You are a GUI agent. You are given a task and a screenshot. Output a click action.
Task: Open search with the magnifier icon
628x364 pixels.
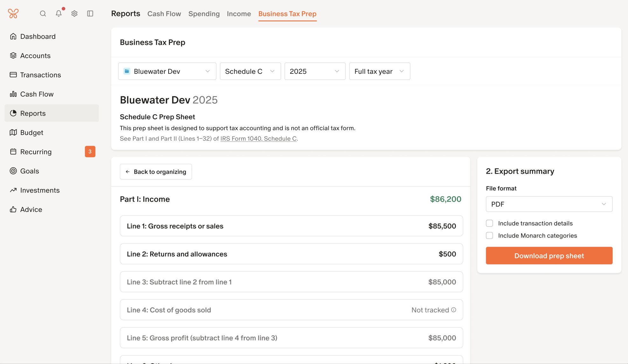tap(43, 13)
